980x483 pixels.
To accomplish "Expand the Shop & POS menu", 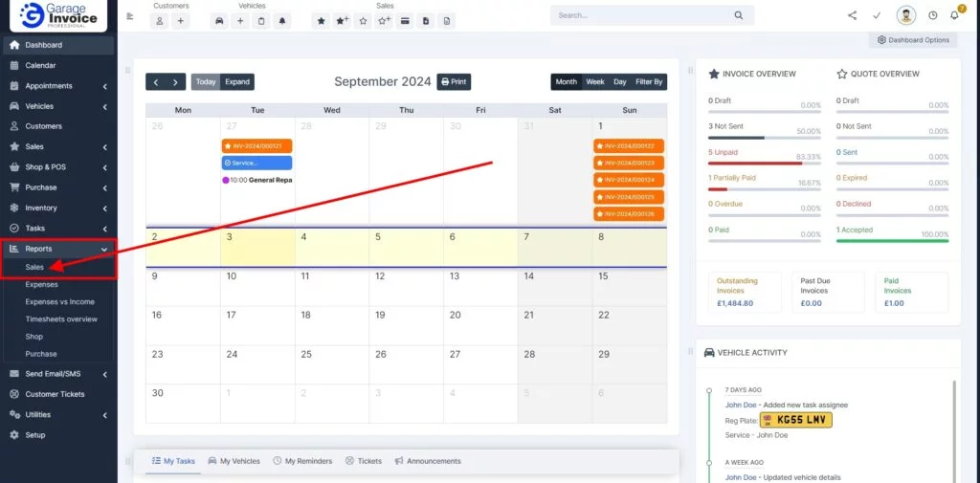I will tap(58, 167).
